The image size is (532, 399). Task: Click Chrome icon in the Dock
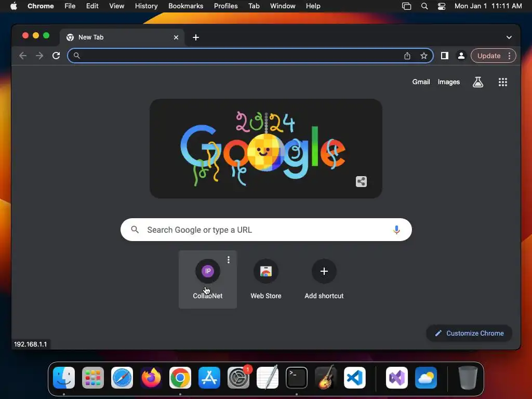pos(180,378)
